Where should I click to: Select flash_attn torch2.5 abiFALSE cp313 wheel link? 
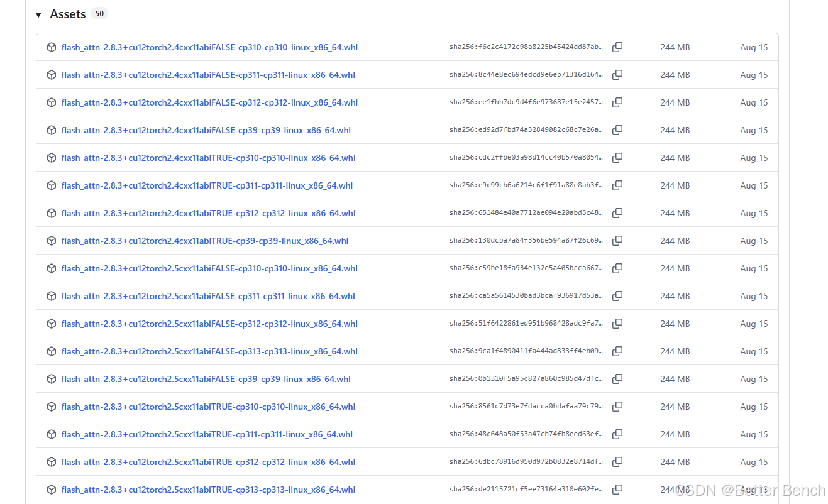pos(209,351)
